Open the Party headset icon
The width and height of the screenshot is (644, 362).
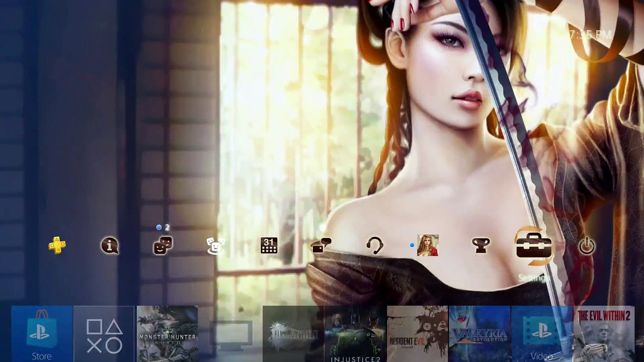coord(374,245)
